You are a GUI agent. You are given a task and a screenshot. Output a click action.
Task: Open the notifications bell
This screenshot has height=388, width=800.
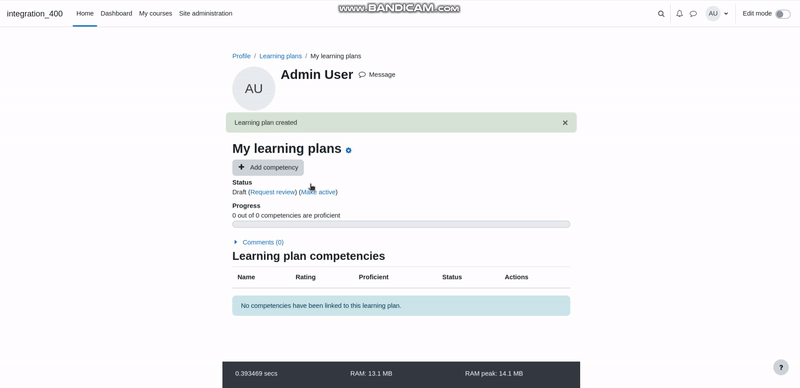tap(679, 14)
